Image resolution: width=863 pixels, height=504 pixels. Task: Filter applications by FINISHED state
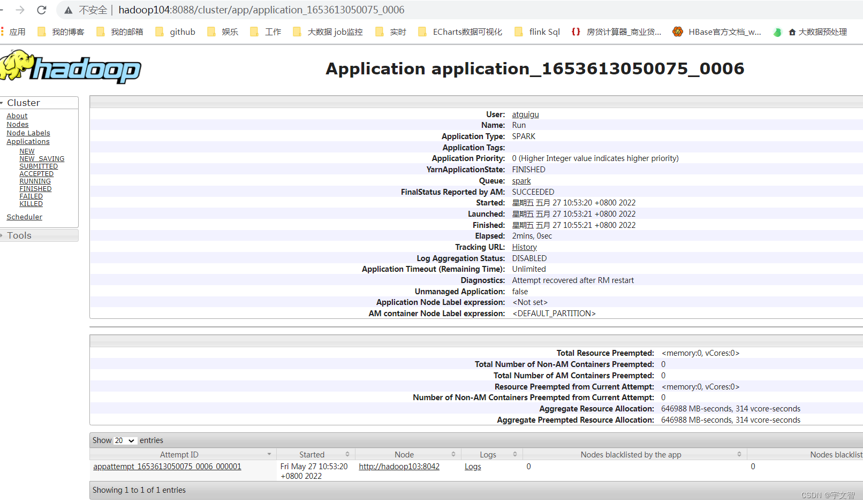[x=35, y=189]
